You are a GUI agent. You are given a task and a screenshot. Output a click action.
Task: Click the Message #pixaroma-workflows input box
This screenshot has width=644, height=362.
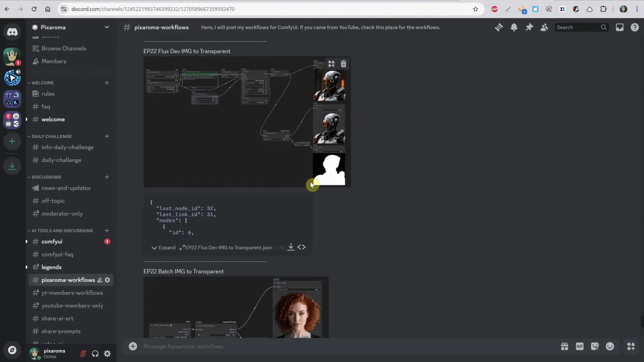tap(349, 346)
